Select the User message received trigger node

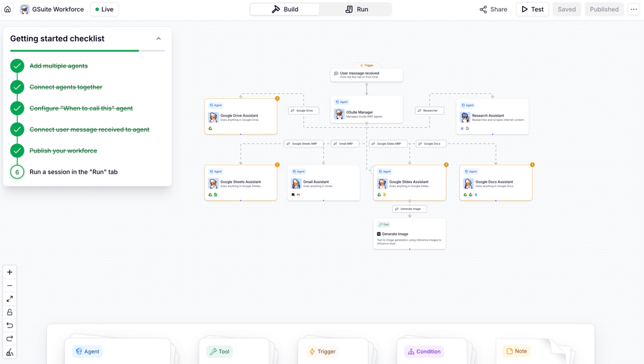(367, 75)
